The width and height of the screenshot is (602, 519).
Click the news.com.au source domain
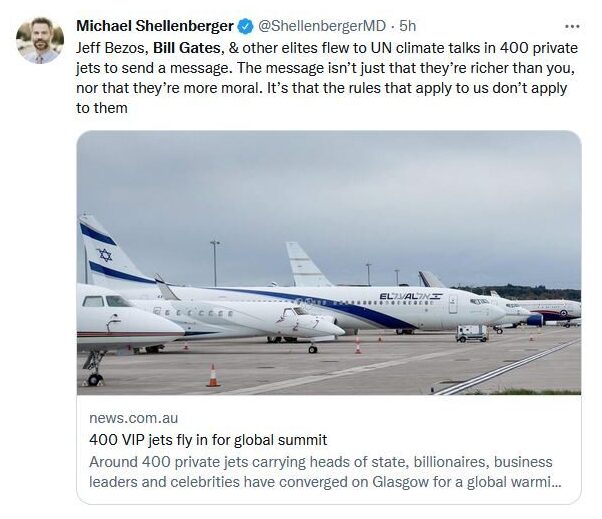click(133, 418)
